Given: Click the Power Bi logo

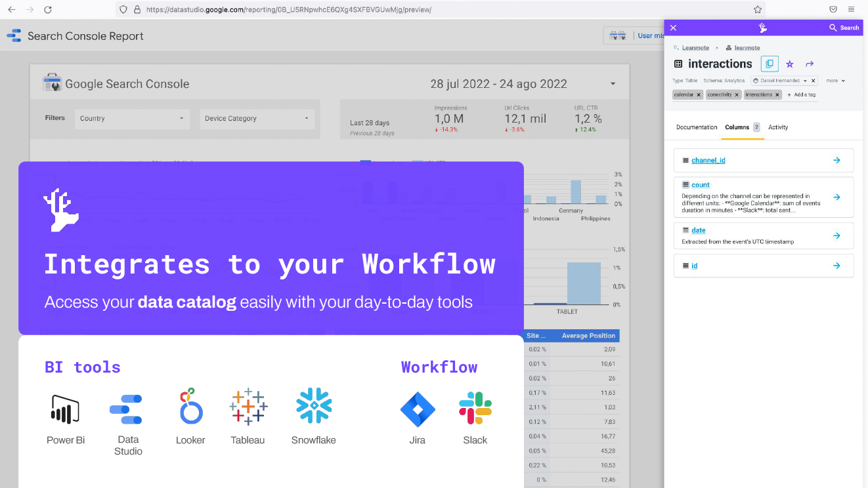Looking at the screenshot, I should 65,408.
